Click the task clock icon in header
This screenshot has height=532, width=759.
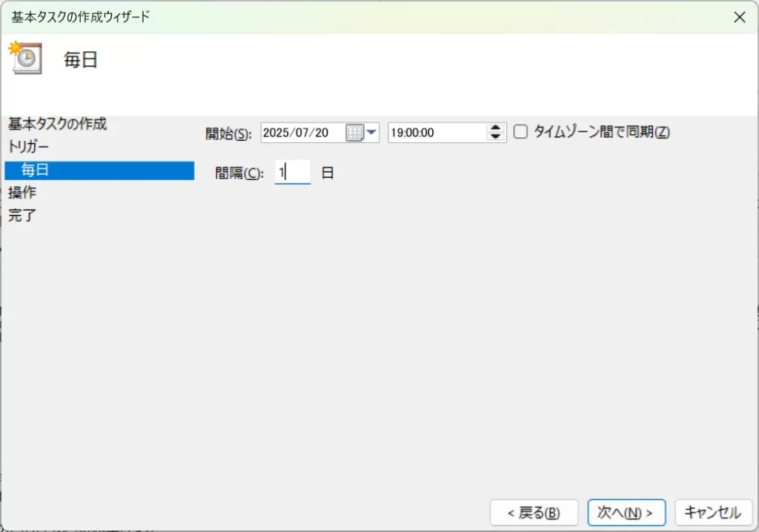click(x=25, y=58)
